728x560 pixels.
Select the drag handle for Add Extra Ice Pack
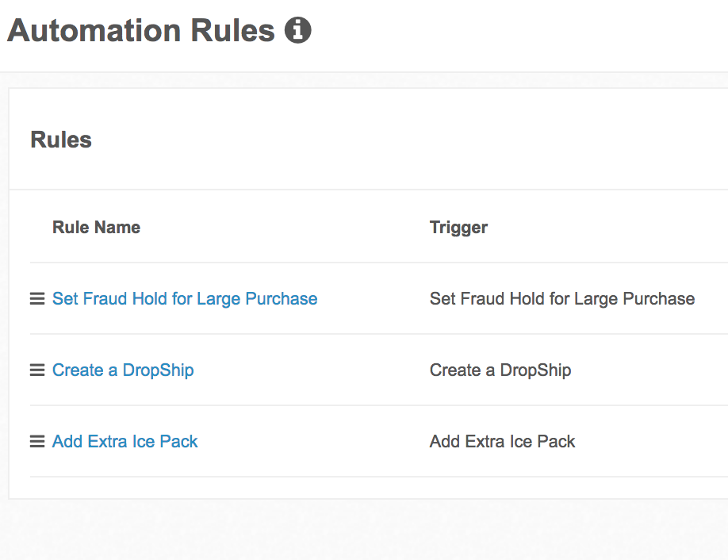click(x=37, y=442)
